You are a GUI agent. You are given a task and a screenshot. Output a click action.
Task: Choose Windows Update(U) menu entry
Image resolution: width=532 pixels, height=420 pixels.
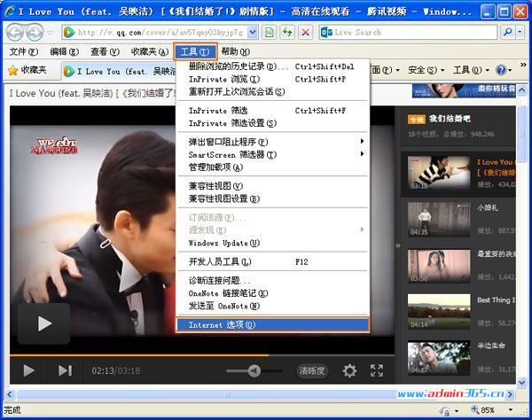click(273, 243)
